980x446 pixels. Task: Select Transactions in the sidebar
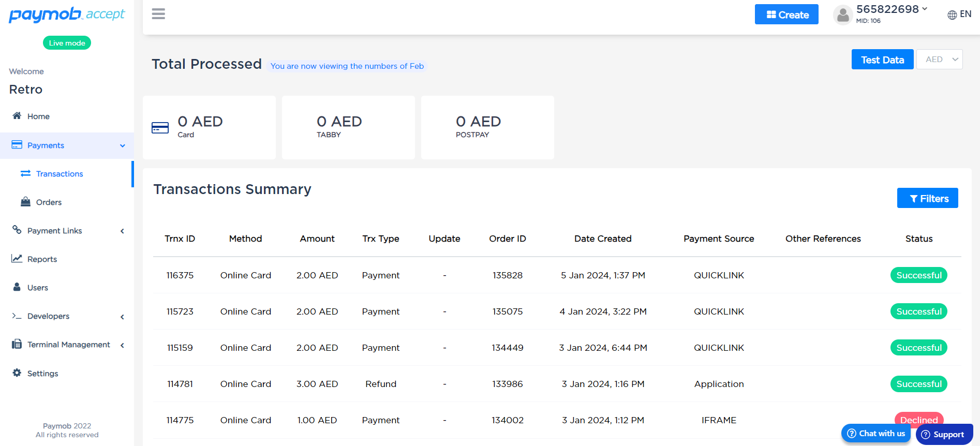point(60,174)
